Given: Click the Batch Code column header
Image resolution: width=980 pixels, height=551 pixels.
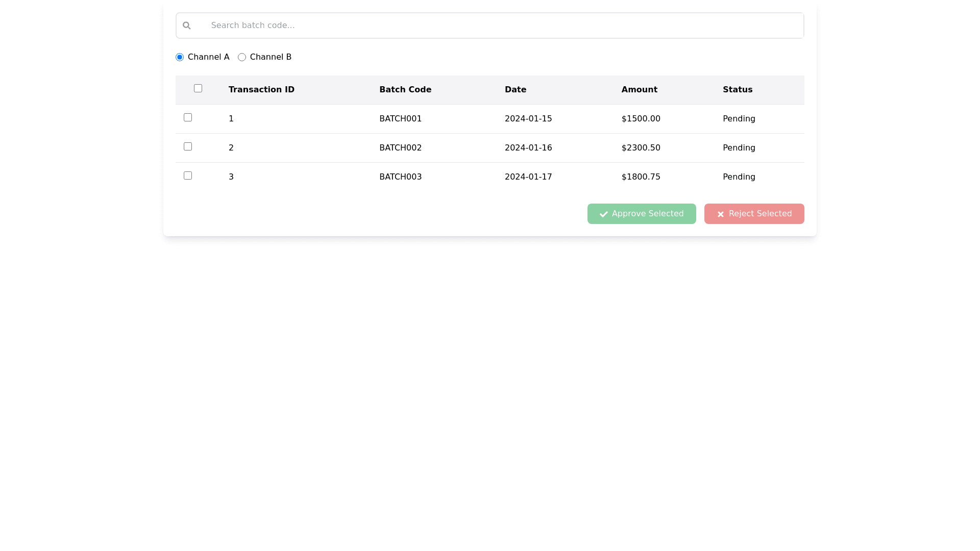Looking at the screenshot, I should [405, 90].
